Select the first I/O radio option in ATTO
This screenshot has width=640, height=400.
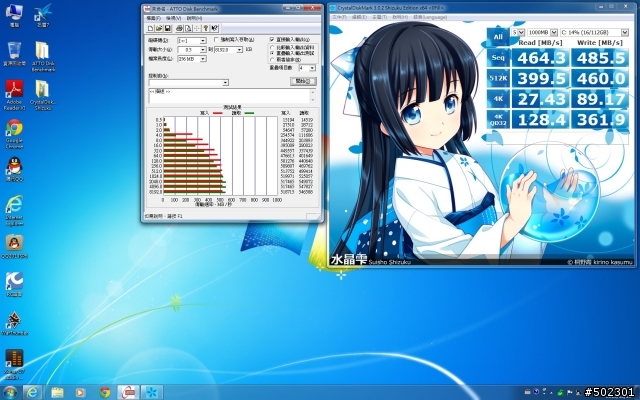[272, 48]
